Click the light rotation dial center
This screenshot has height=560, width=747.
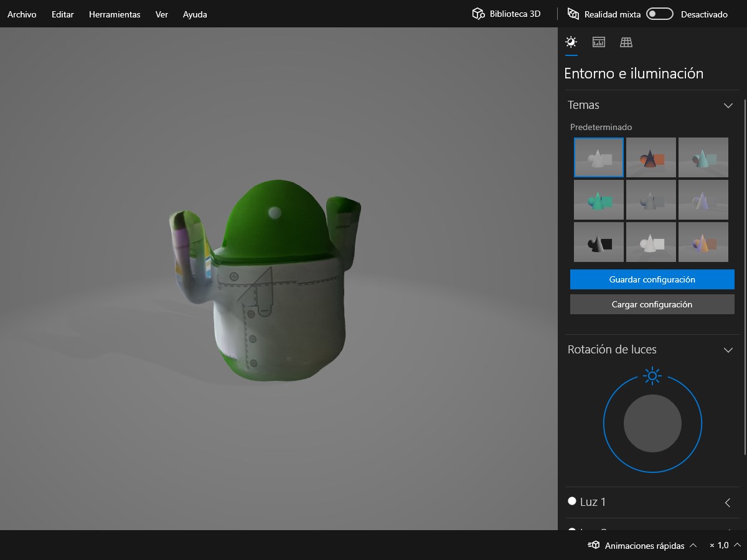click(652, 424)
